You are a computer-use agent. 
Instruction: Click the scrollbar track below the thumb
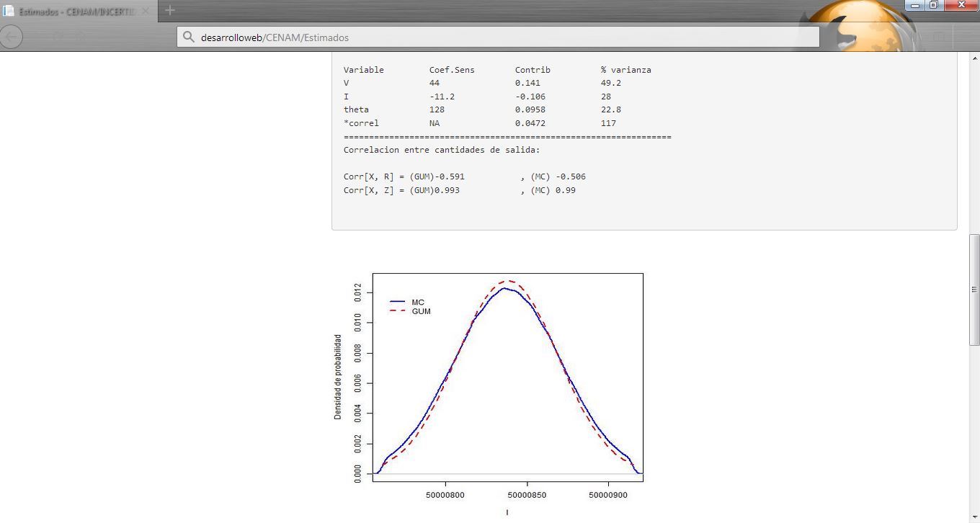pyautogui.click(x=974, y=432)
